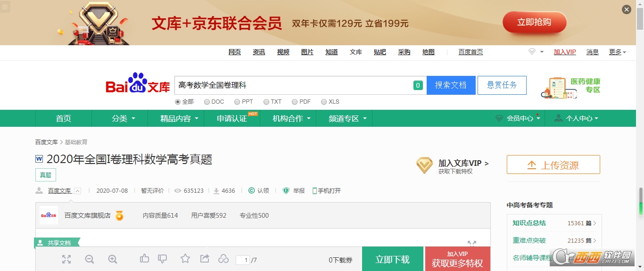Viewport: 644px width, 271px height.
Task: Switch to 图片 search tab
Action: click(x=307, y=52)
